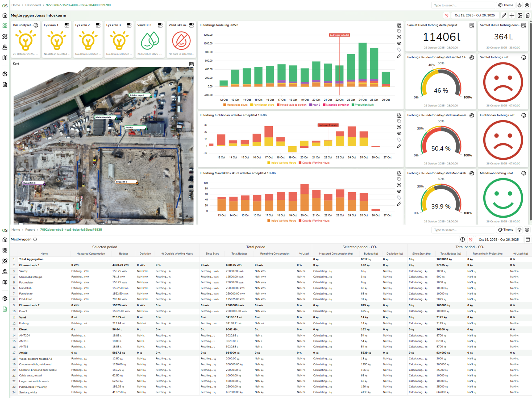Screen dimensions: 532x398
Task: Click Produktion kWh green legend swatch
Action: point(353,105)
